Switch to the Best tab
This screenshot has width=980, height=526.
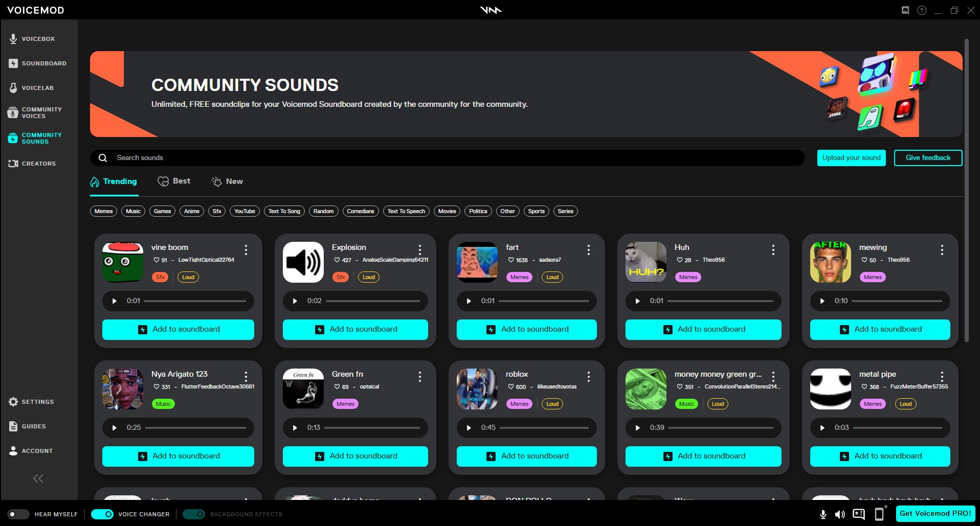pyautogui.click(x=174, y=181)
